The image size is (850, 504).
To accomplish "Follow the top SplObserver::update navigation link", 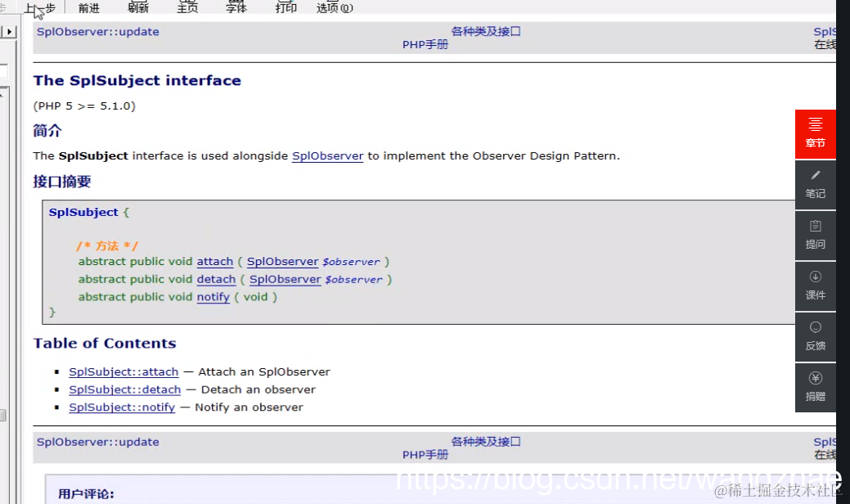I will pos(98,31).
